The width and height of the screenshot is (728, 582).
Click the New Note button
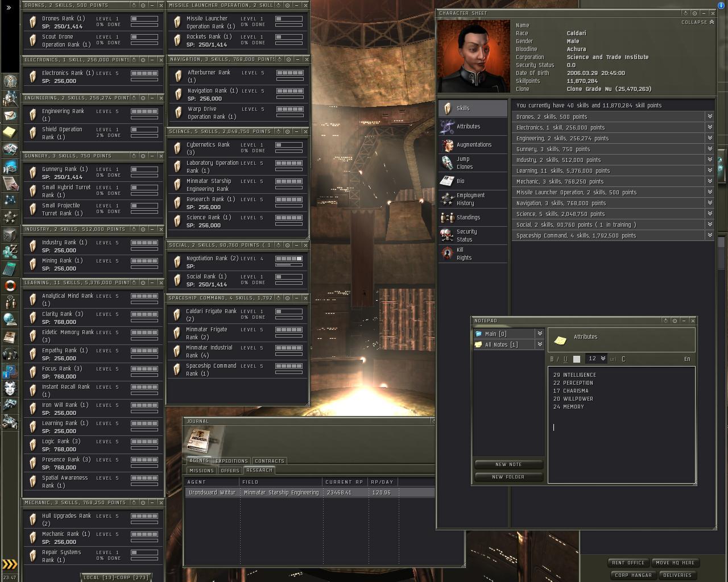pyautogui.click(x=508, y=464)
